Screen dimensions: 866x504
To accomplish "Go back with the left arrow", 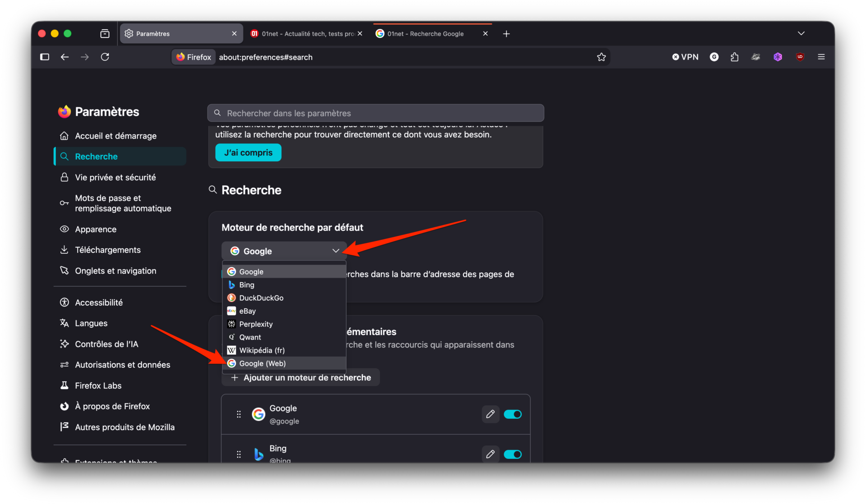I will coord(64,57).
